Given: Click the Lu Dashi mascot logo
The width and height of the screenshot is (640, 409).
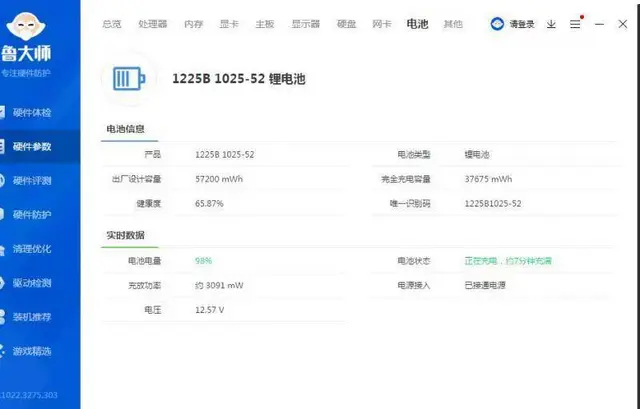Looking at the screenshot, I should [x=26, y=26].
